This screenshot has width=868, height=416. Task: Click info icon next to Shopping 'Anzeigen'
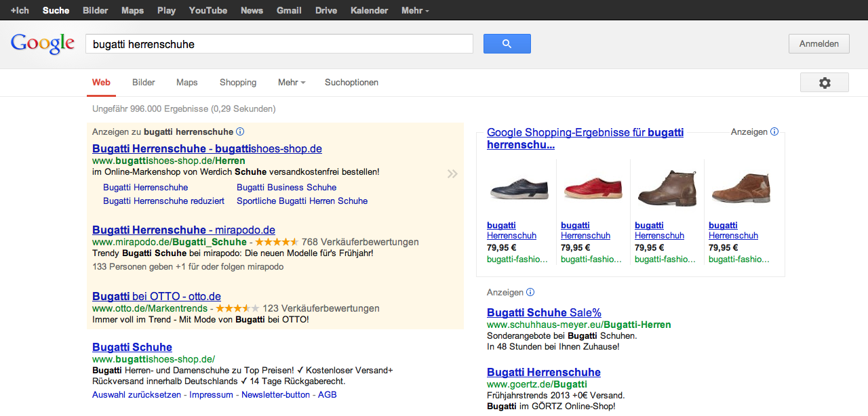point(774,132)
